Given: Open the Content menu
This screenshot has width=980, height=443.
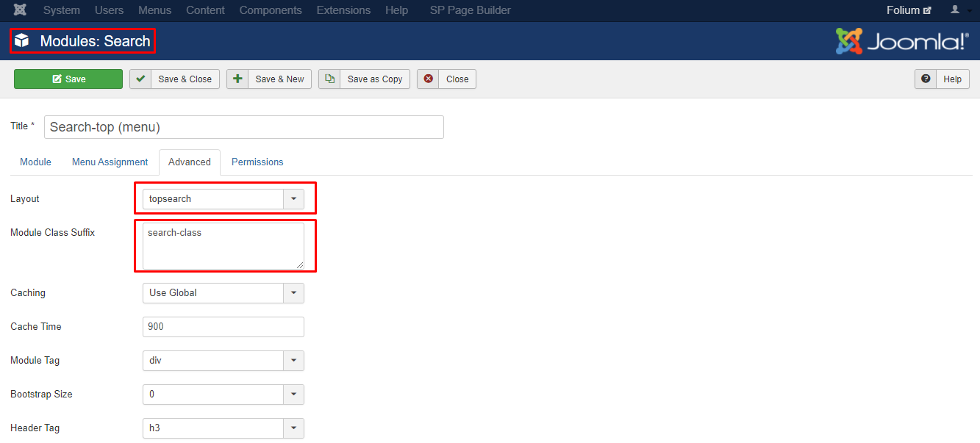Looking at the screenshot, I should pyautogui.click(x=206, y=10).
